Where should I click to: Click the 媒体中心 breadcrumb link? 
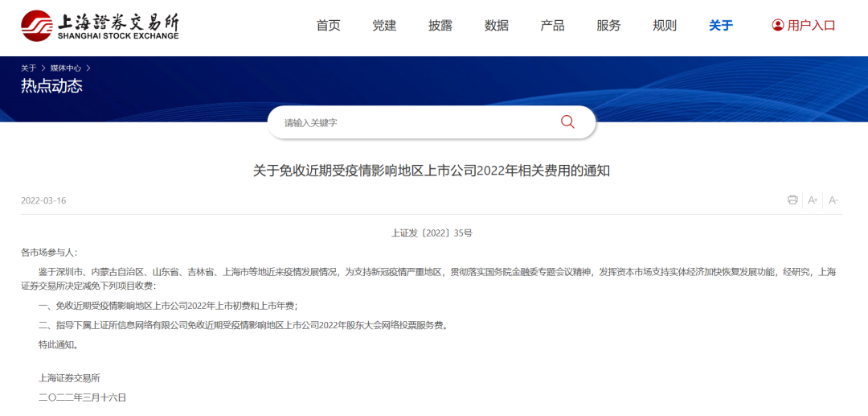tap(65, 68)
